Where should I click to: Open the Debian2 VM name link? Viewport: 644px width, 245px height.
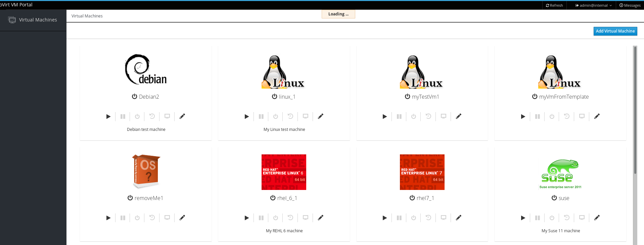149,97
